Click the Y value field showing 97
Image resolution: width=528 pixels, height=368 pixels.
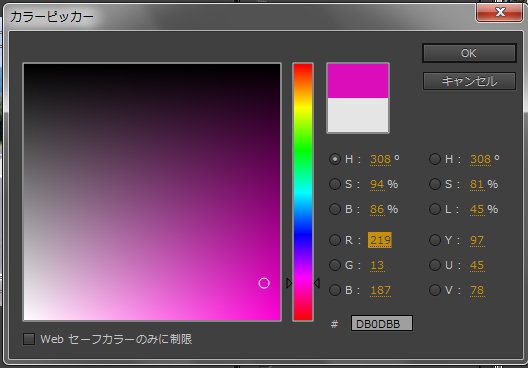click(477, 240)
